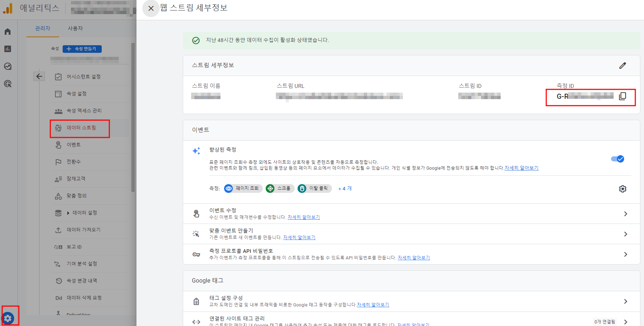Click the 연결된 사이트 태그 code icon
The width and height of the screenshot is (644, 326).
pyautogui.click(x=196, y=322)
